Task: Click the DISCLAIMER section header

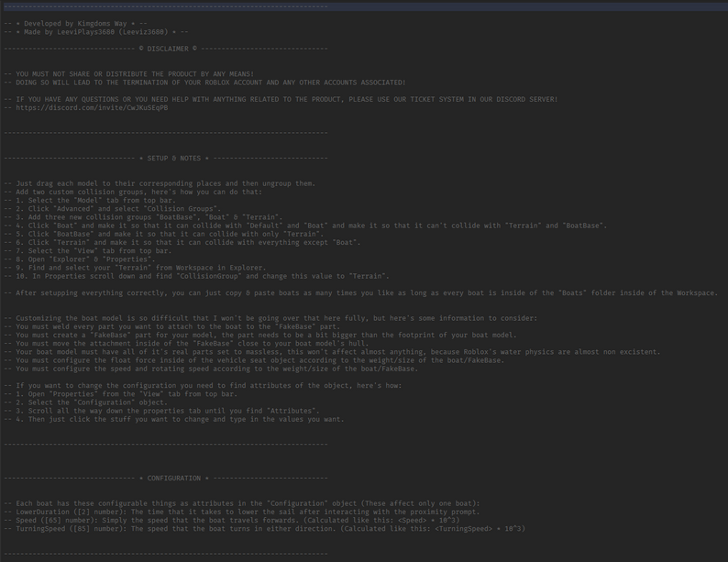Action: pyautogui.click(x=166, y=49)
